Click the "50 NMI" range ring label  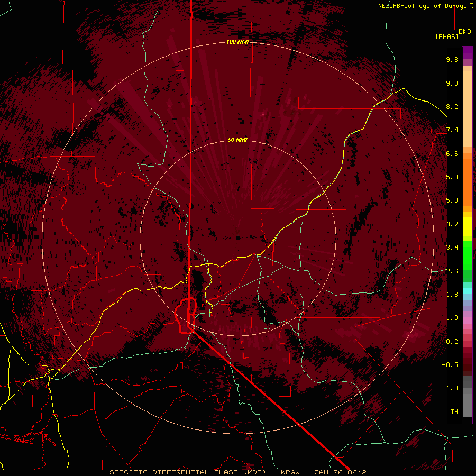[237, 140]
